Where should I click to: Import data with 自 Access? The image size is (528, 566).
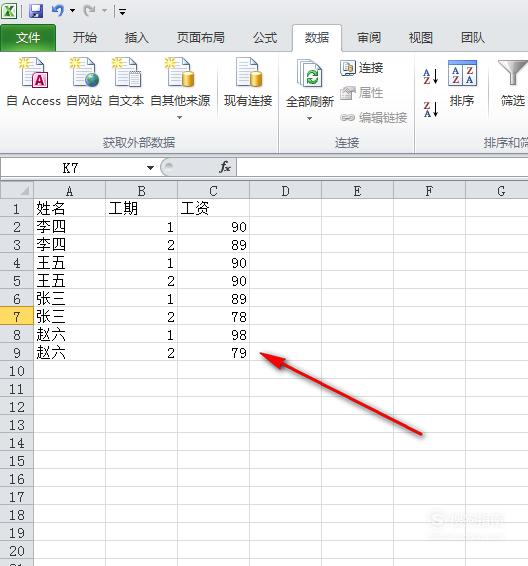pos(34,82)
